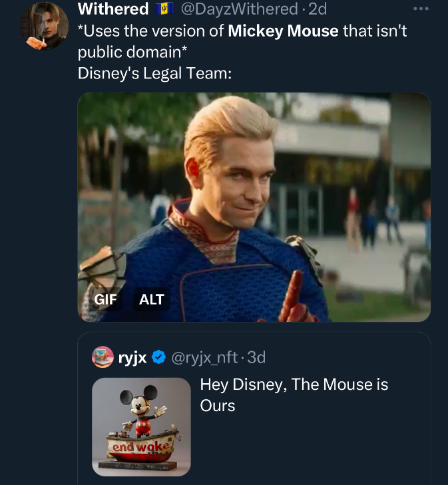Viewport: 448px width, 485px height.
Task: Open the three-dot more options menu
Action: click(x=421, y=9)
